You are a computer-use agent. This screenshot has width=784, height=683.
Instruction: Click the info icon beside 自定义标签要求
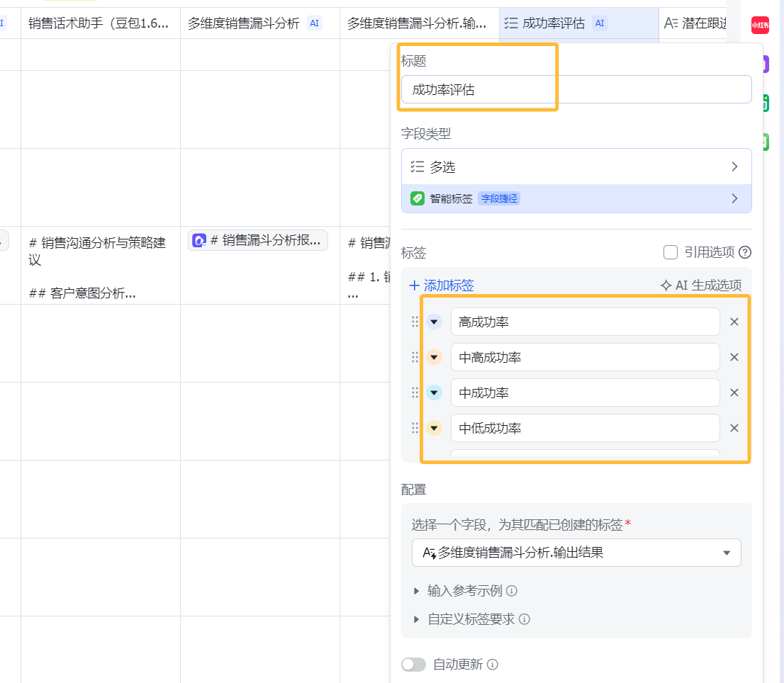tap(525, 619)
